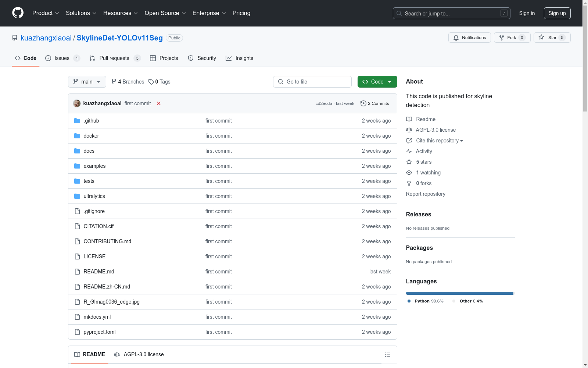Click the failed status red X icon
Viewport: 588px width, 368px height.
click(159, 103)
